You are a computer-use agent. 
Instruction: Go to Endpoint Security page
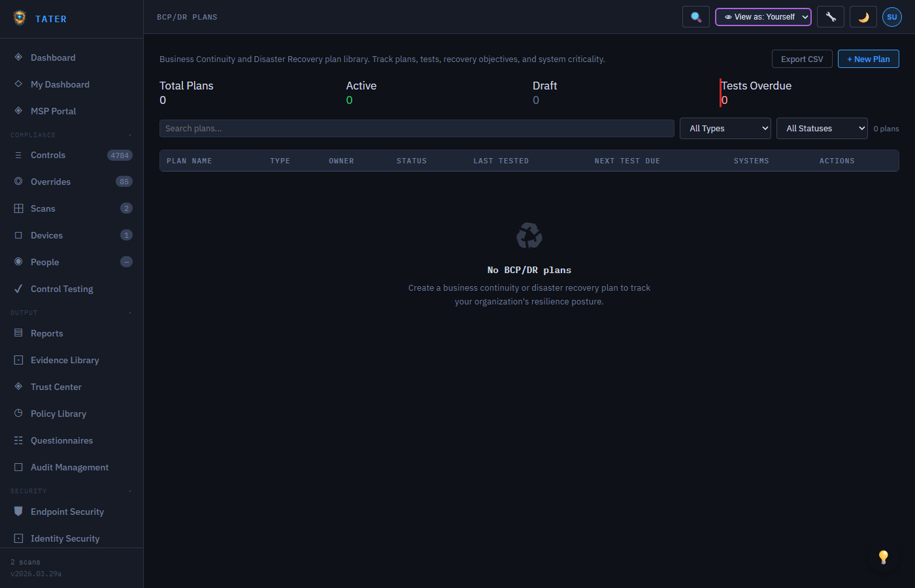pos(72,512)
